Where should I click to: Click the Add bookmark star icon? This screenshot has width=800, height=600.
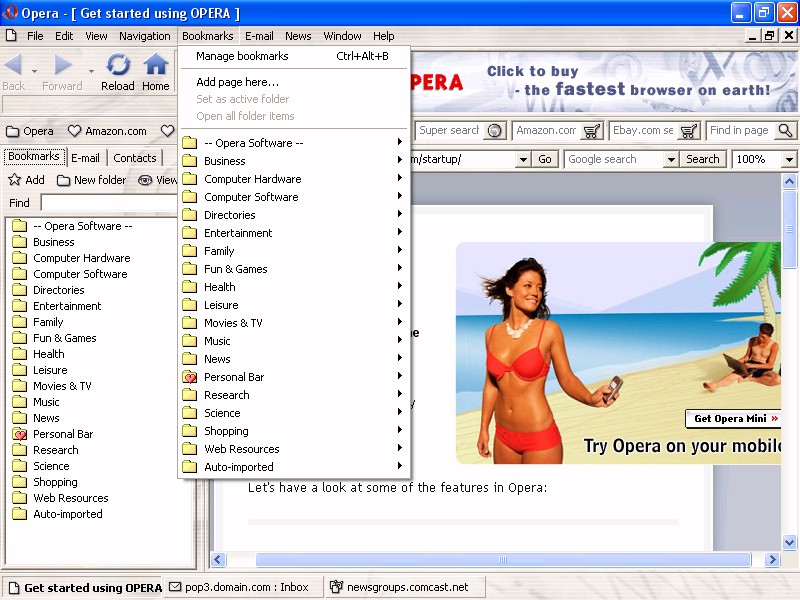[15, 180]
